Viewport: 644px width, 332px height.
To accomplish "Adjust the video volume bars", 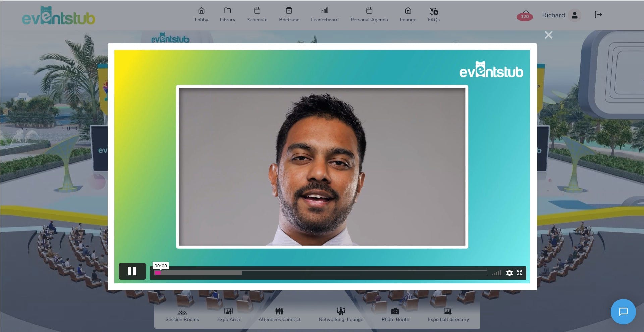I will click(496, 273).
